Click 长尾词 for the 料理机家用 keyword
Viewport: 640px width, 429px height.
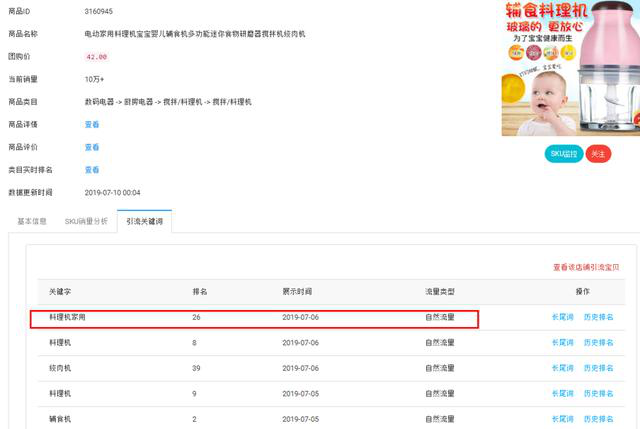(x=562, y=317)
